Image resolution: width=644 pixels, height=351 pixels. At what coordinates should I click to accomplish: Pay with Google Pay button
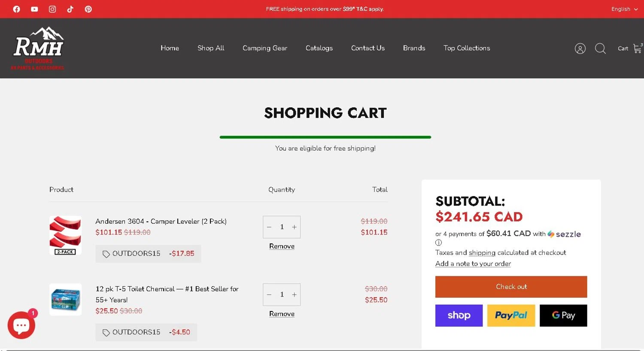[563, 315]
